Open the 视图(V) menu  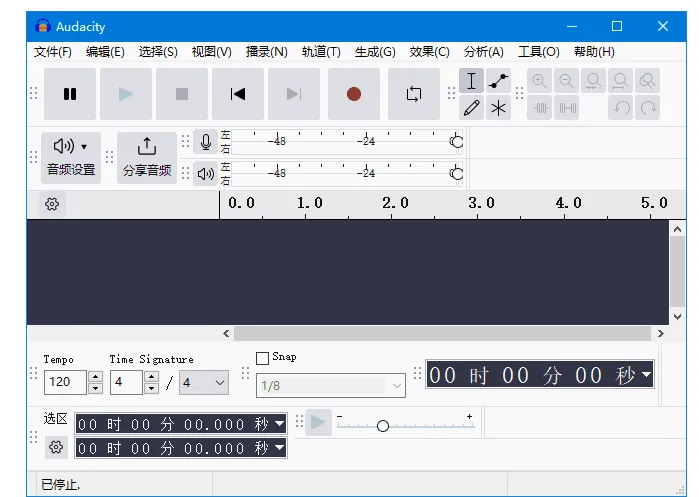pos(212,52)
